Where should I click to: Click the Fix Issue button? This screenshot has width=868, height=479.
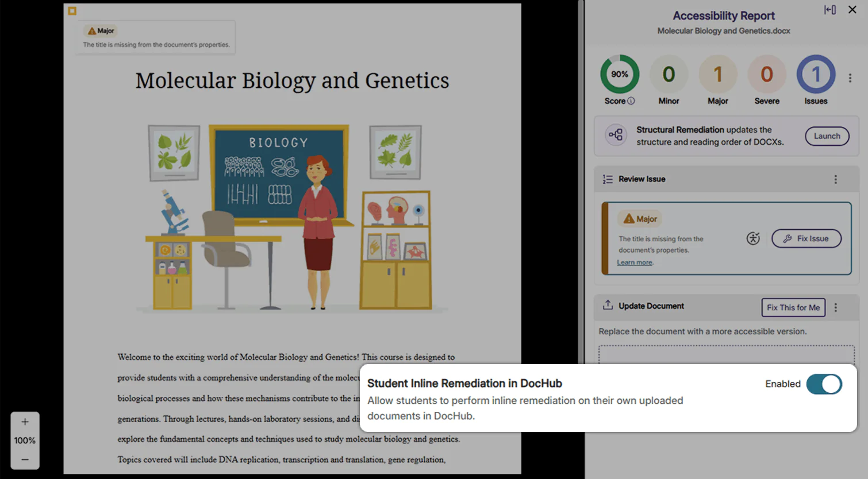[806, 238]
